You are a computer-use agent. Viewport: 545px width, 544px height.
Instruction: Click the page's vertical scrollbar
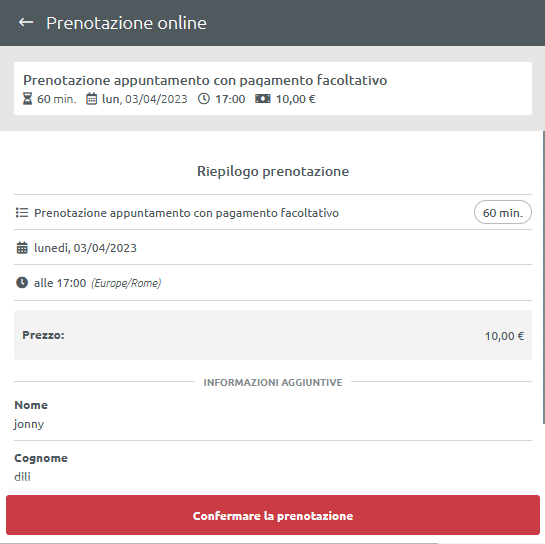(x=544, y=277)
